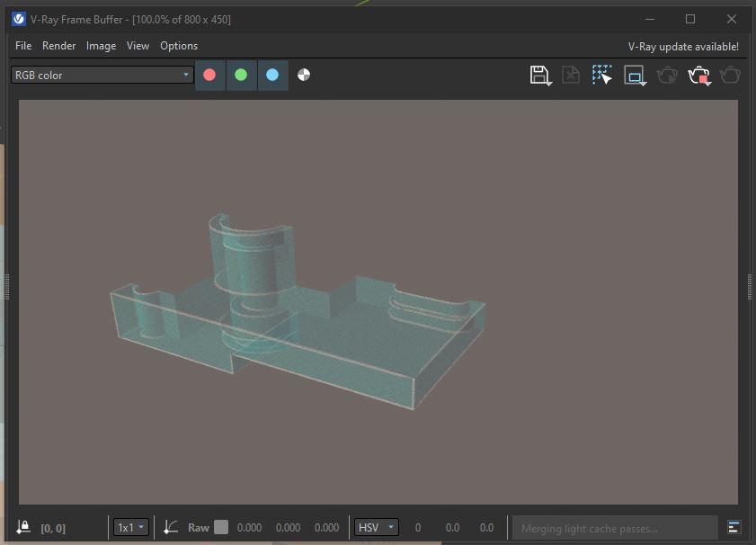Open the Render menu

point(59,46)
